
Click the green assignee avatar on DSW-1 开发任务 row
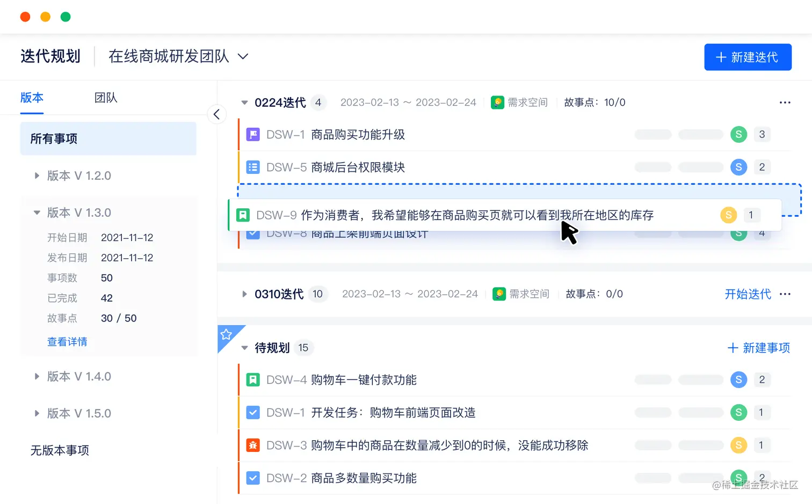(739, 412)
